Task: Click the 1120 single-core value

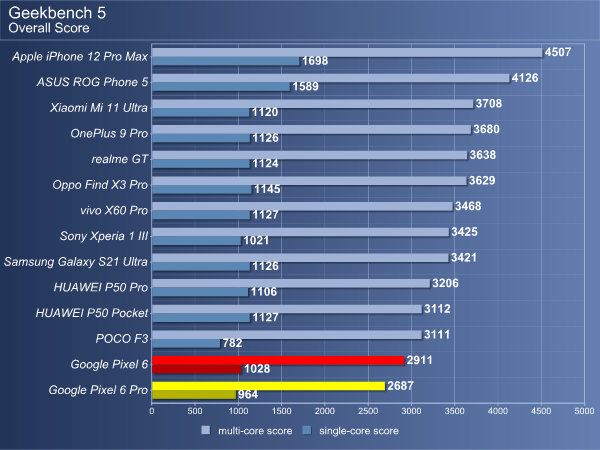Action: coord(265,112)
